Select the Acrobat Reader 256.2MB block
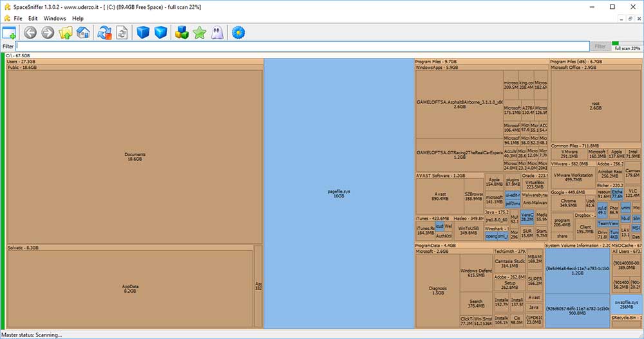Viewport: 644px width, 339px height. [610, 174]
